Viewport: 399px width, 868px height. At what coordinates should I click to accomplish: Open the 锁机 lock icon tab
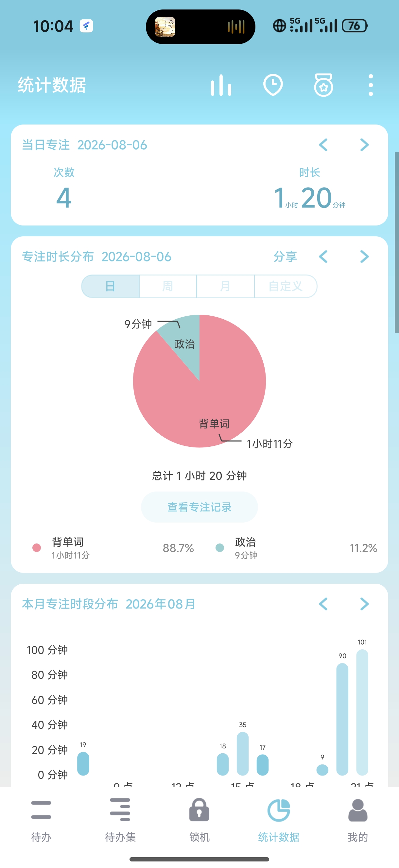(x=199, y=810)
